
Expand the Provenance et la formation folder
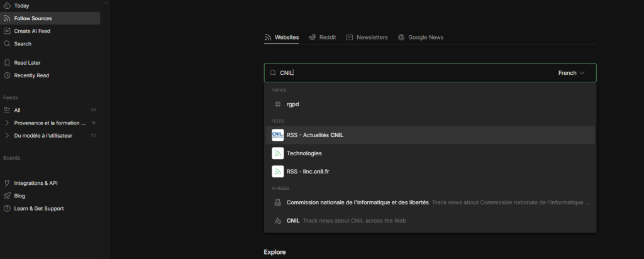[x=7, y=123]
